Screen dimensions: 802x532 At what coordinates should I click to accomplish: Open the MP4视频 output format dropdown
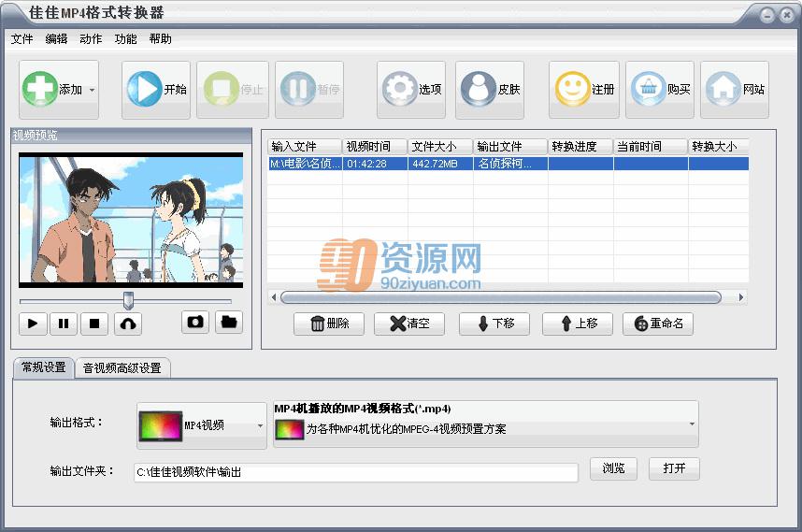(x=202, y=425)
